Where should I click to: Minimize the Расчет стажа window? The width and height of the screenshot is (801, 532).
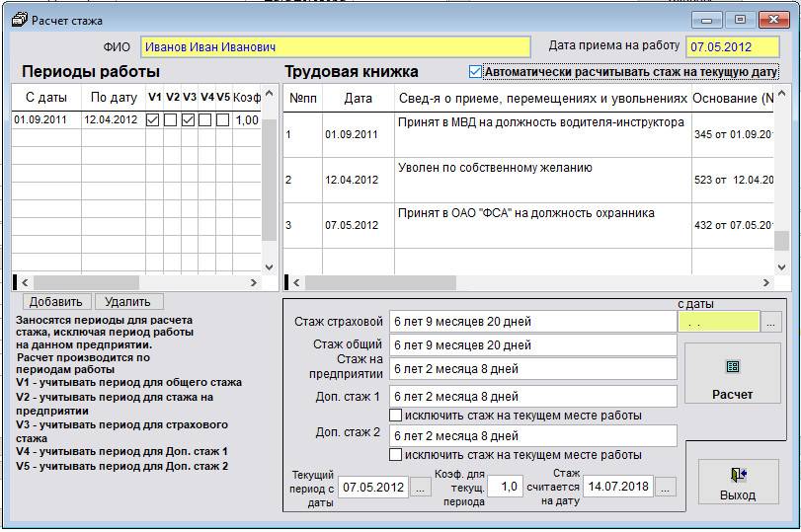(x=706, y=19)
